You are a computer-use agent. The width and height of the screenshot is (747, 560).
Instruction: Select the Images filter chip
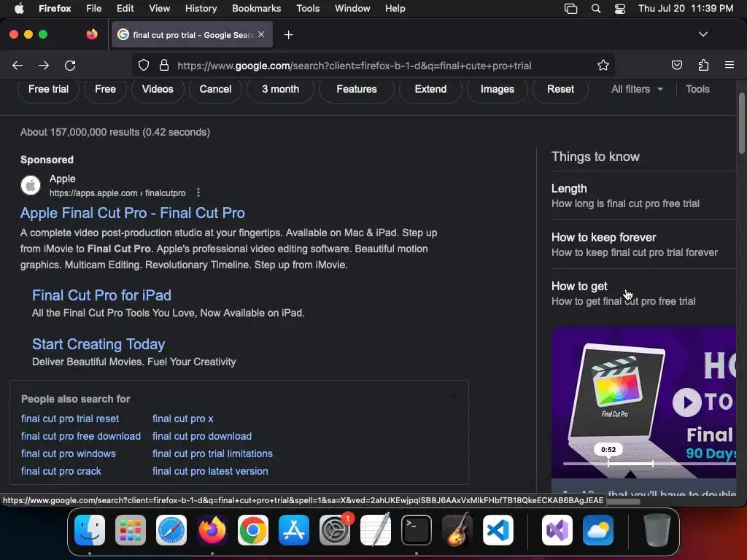pos(497,89)
